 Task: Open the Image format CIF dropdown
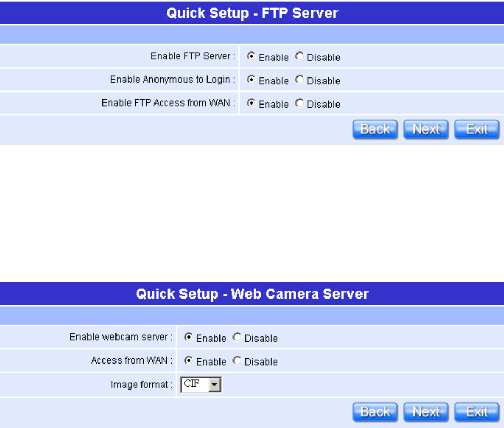[x=201, y=384]
